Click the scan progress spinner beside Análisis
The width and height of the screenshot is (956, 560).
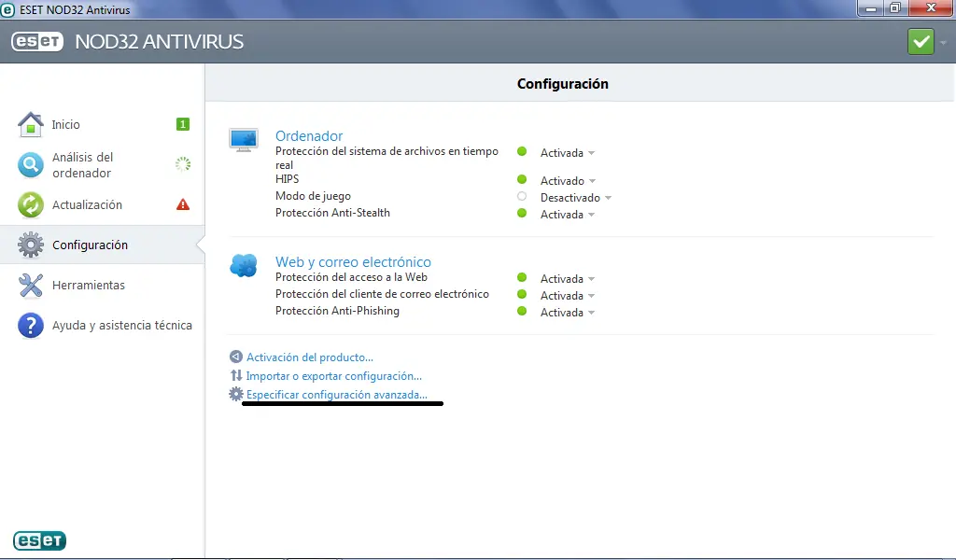[x=183, y=164]
